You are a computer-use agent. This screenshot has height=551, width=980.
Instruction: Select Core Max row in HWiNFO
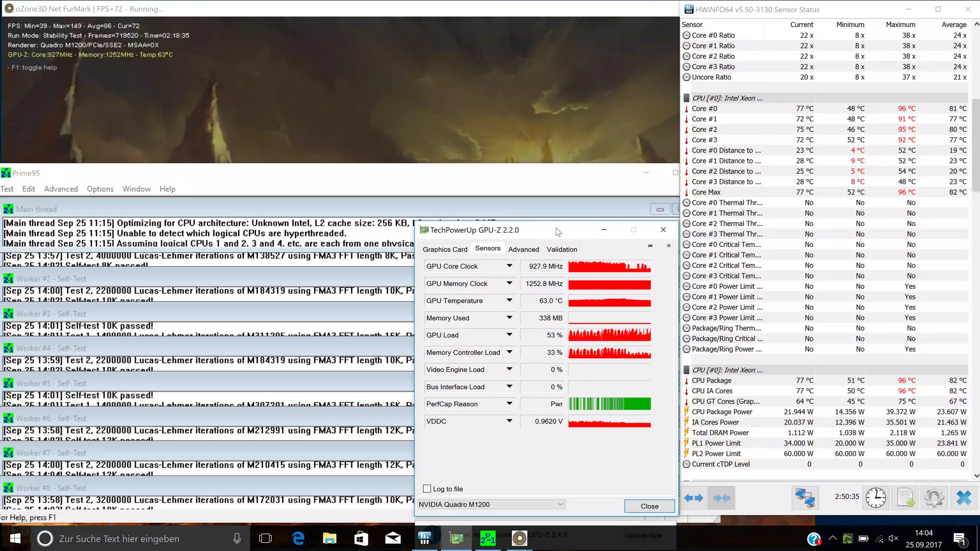(x=825, y=192)
